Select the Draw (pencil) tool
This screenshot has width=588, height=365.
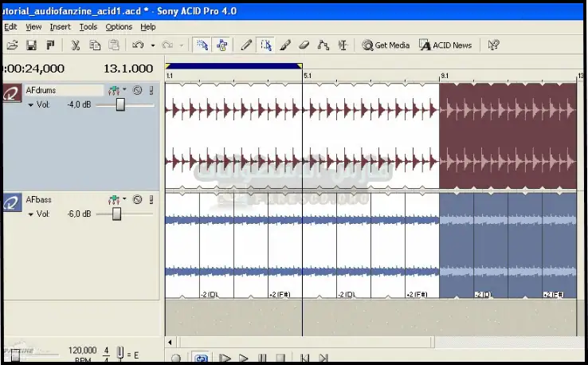[247, 45]
